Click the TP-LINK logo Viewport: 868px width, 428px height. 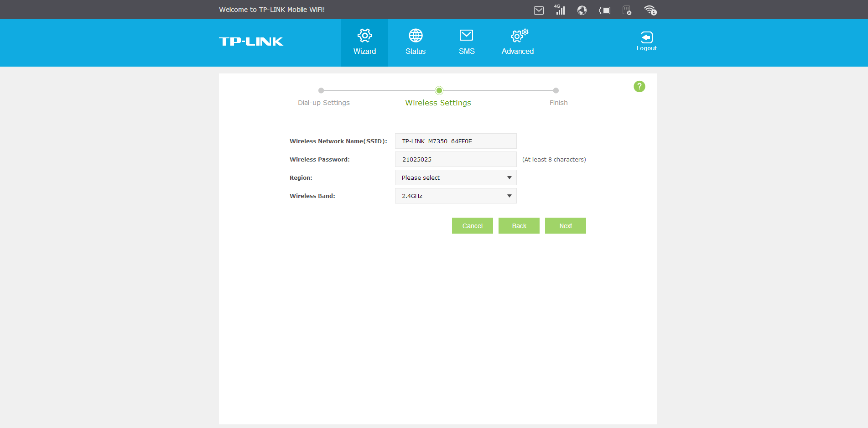[251, 42]
